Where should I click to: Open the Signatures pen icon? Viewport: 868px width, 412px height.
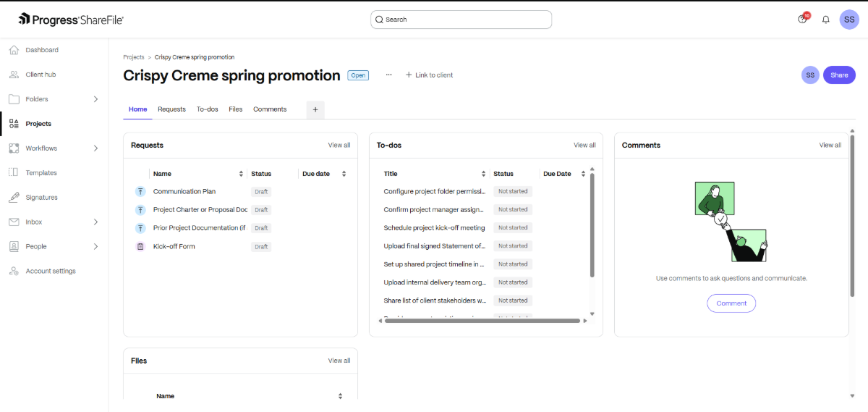tap(14, 198)
